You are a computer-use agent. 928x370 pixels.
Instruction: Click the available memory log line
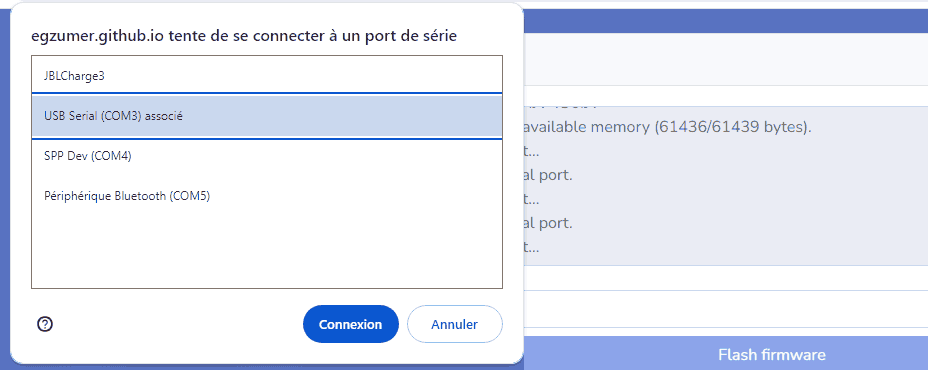click(665, 127)
